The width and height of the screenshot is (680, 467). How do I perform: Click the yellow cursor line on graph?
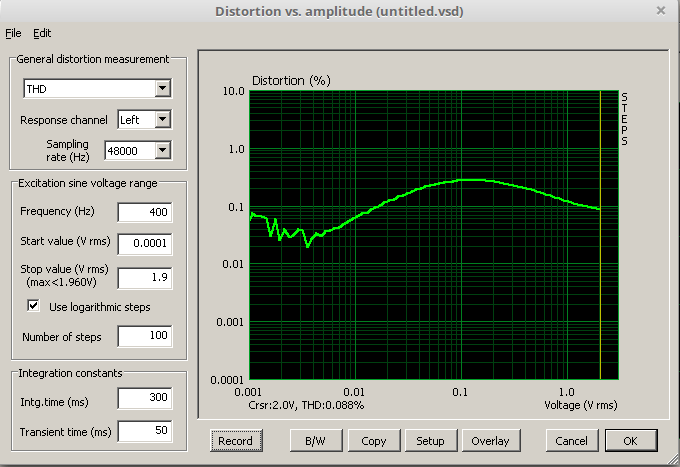(x=600, y=235)
